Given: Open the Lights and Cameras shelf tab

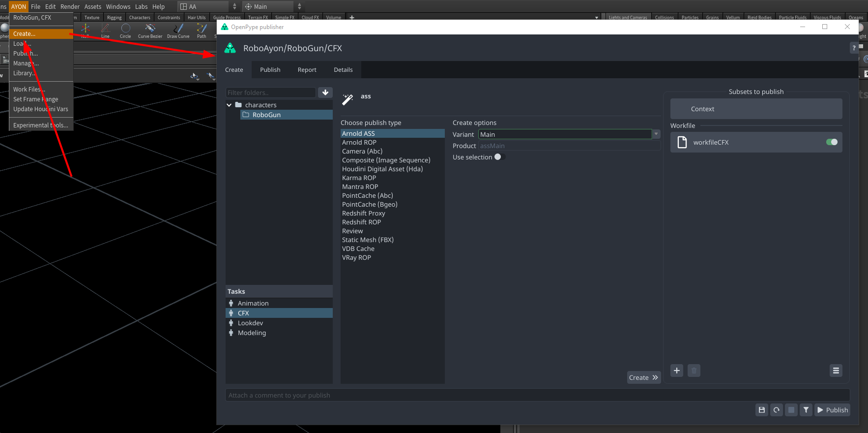Looking at the screenshot, I should (628, 17).
